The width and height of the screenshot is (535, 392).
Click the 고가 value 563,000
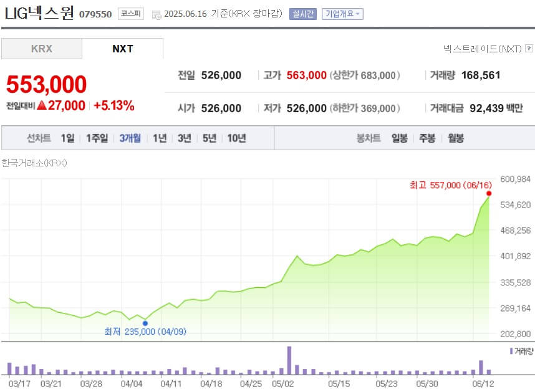point(306,75)
